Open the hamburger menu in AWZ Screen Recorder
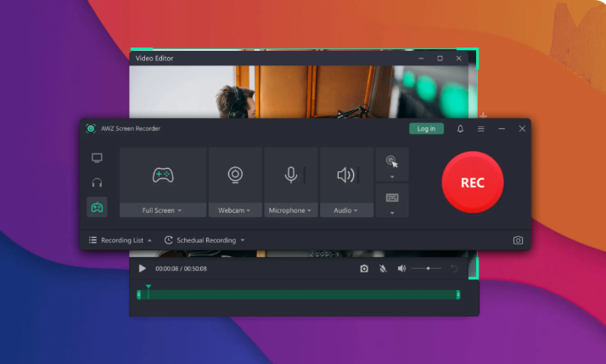Viewport: 606px width, 364px height. pos(480,129)
